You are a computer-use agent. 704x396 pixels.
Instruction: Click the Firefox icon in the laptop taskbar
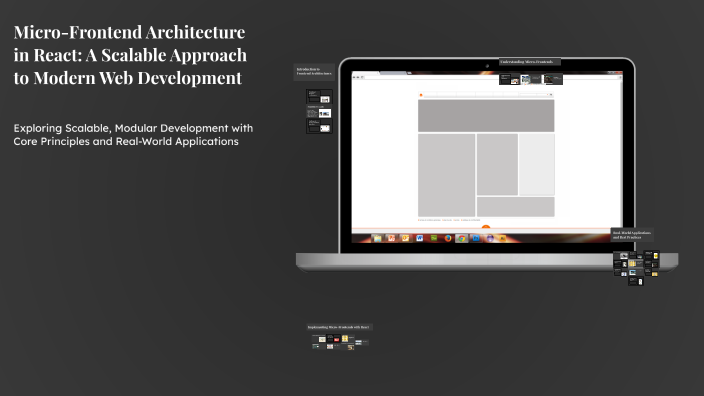(x=448, y=238)
